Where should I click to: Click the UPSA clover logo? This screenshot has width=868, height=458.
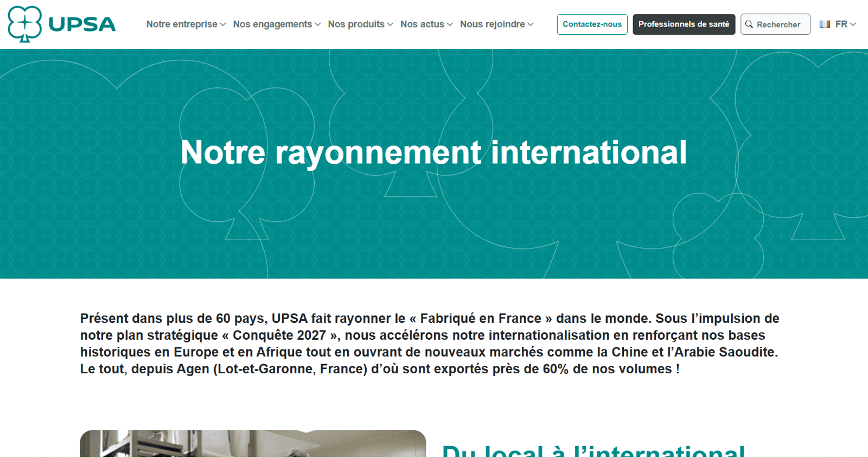point(24,24)
